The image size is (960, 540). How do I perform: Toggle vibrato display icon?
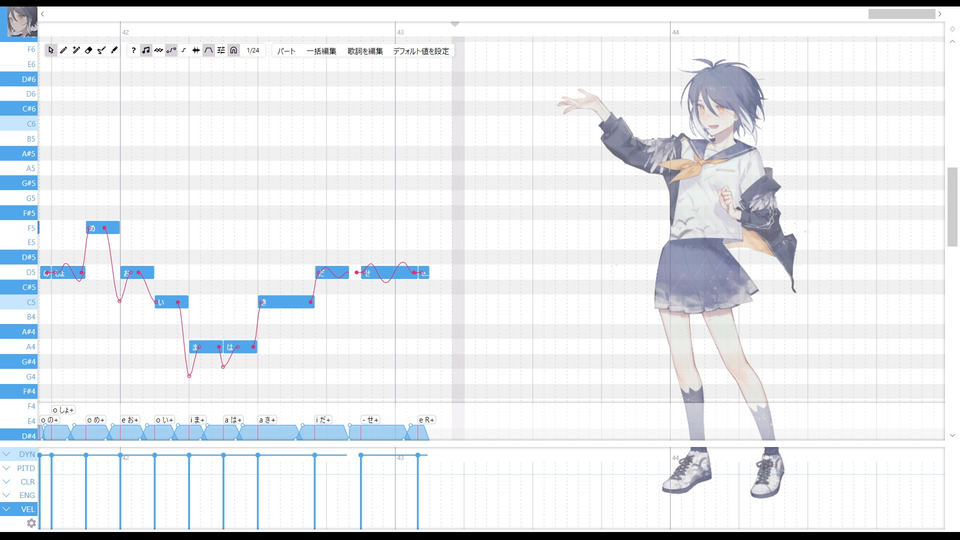click(159, 50)
